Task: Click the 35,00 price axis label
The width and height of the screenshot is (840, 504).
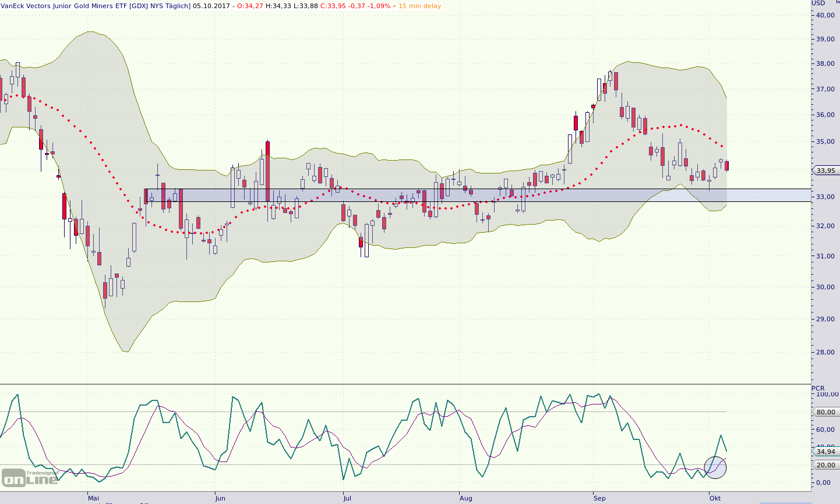Action: (825, 141)
